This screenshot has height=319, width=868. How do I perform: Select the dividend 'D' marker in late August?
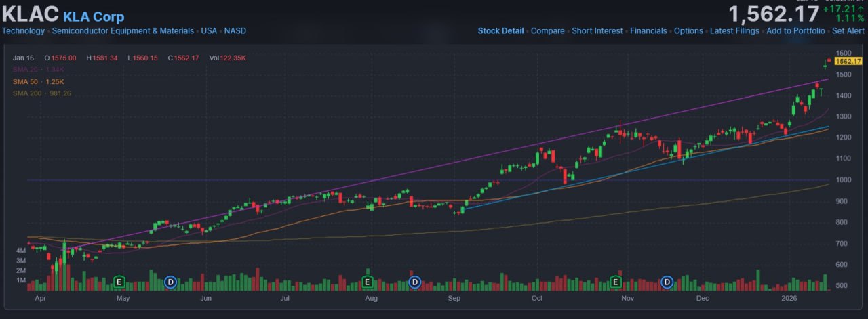(x=414, y=281)
